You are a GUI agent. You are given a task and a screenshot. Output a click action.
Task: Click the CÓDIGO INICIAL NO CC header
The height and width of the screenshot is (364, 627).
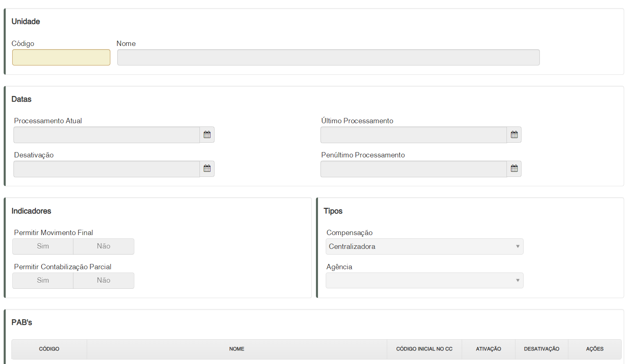pos(424,349)
